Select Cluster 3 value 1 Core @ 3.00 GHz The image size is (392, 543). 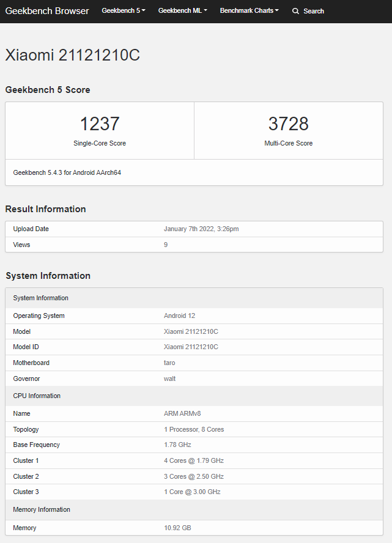[192, 492]
